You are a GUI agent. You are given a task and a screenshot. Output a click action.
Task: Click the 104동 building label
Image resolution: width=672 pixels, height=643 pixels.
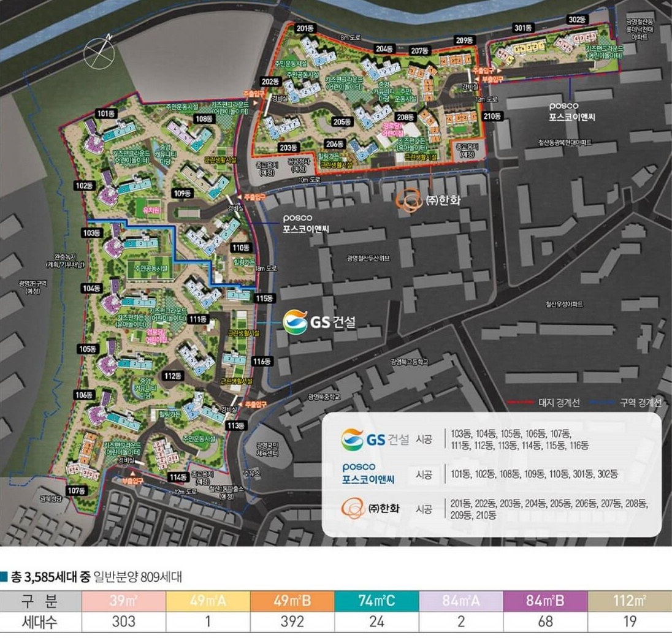point(91,288)
